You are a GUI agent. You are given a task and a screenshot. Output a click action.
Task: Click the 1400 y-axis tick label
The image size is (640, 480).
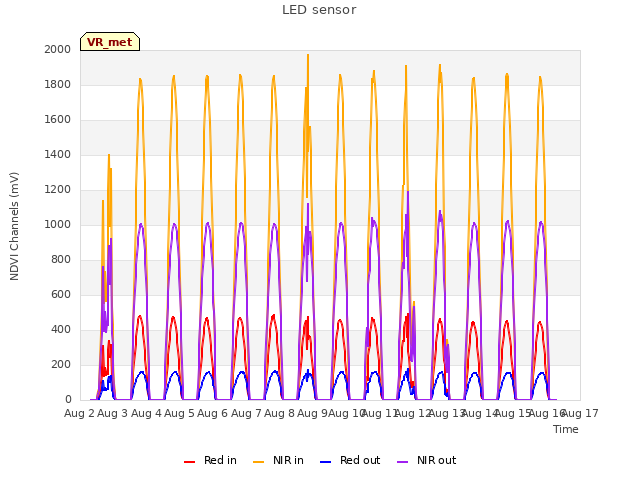coord(58,155)
